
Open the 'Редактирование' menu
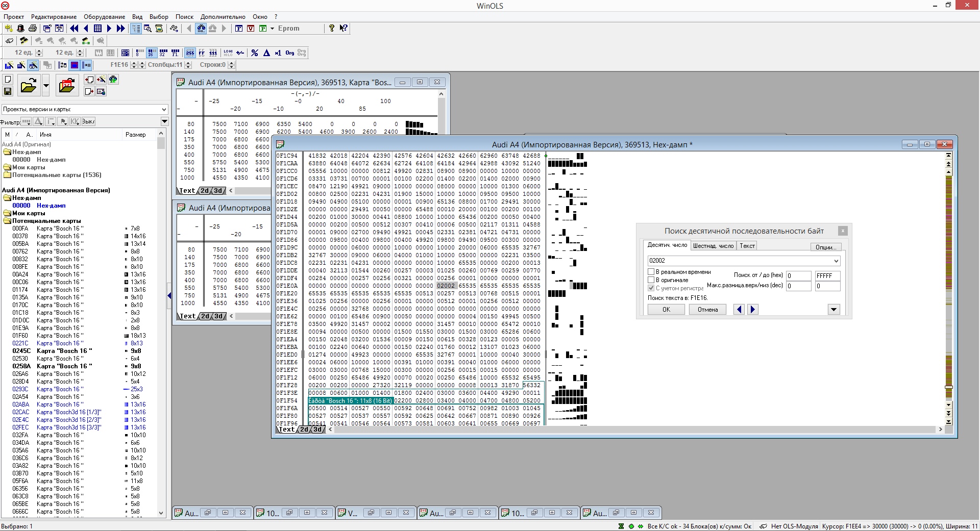54,17
